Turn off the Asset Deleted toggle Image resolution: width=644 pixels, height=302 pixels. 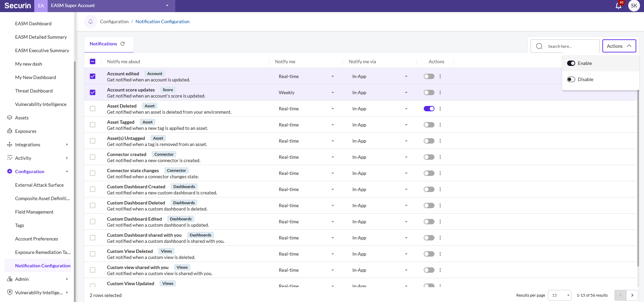tap(429, 109)
